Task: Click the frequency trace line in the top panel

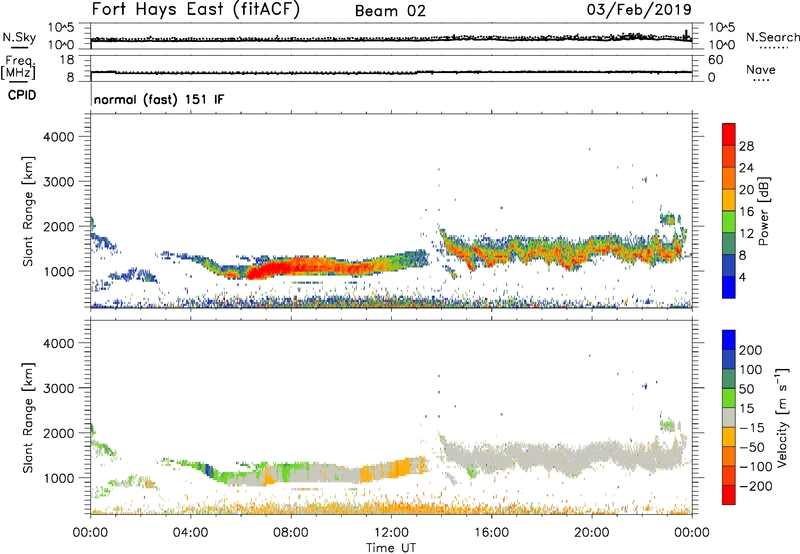Action: 391,72
